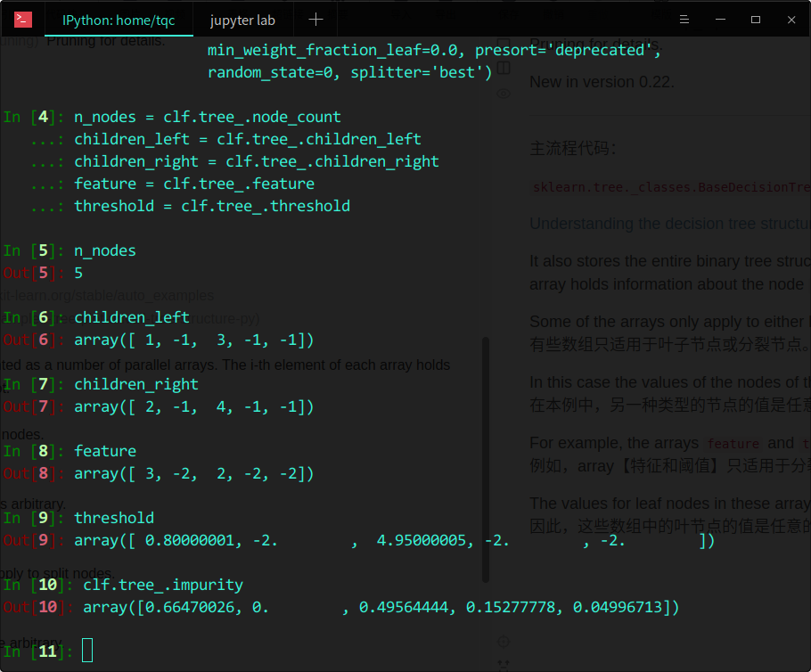811x672 pixels.
Task: Click the background 'feature' inline code word
Action: 733,444
